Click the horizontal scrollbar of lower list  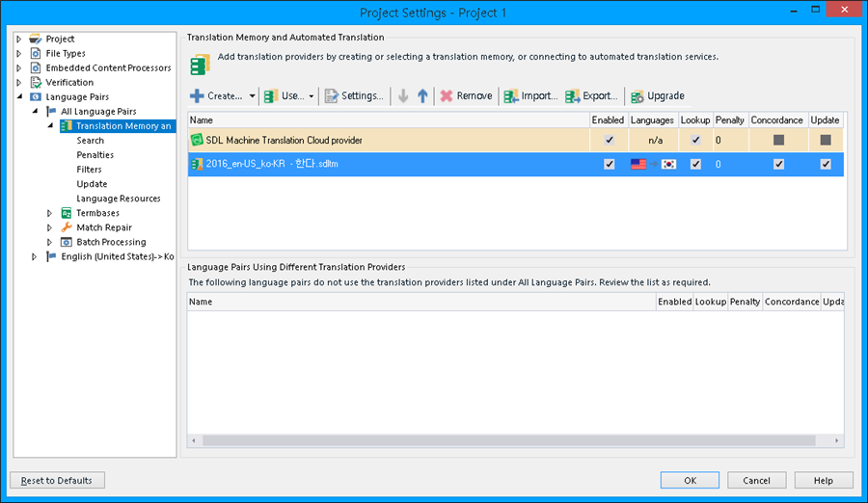(508, 440)
